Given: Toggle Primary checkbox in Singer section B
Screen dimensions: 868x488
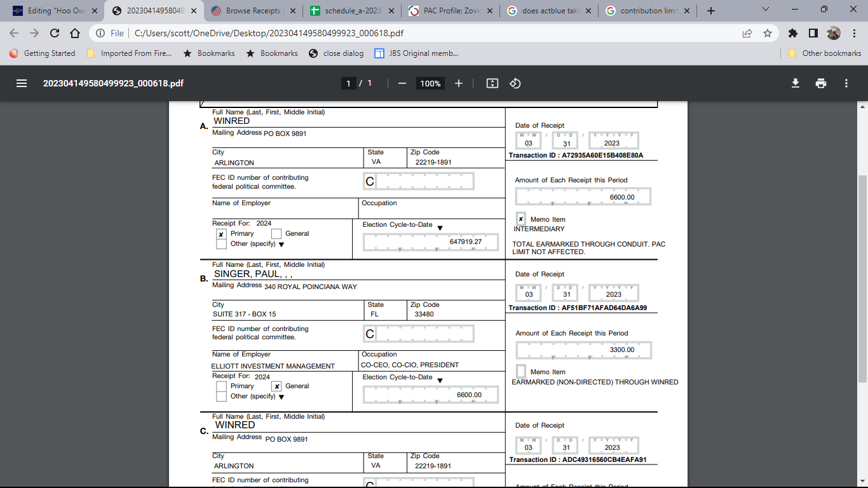Looking at the screenshot, I should (x=221, y=386).
